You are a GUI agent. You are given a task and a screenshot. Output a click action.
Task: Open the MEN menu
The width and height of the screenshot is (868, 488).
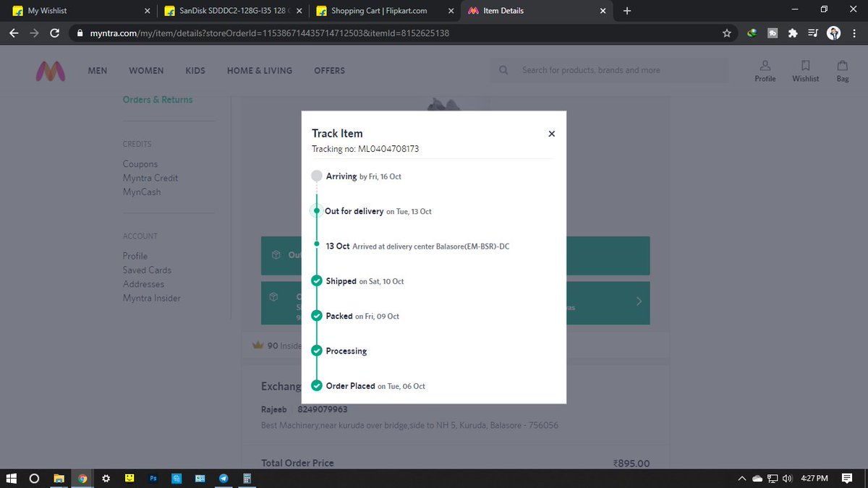tap(98, 71)
